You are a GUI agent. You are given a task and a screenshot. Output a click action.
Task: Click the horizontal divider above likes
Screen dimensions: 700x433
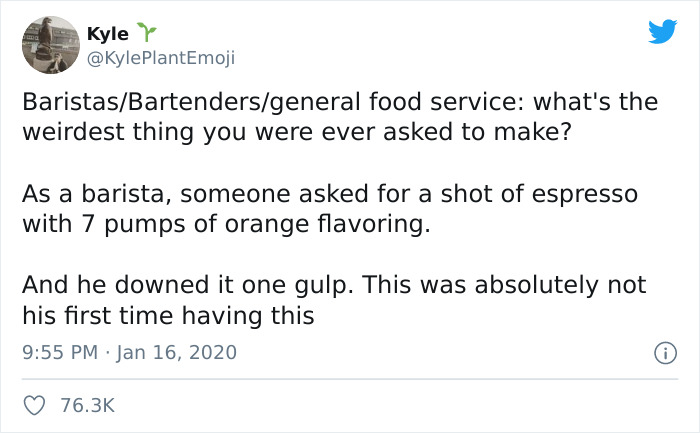click(350, 379)
